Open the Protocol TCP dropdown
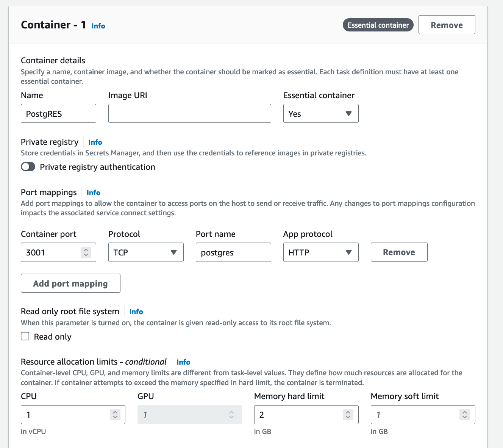This screenshot has width=503, height=448. [x=146, y=252]
